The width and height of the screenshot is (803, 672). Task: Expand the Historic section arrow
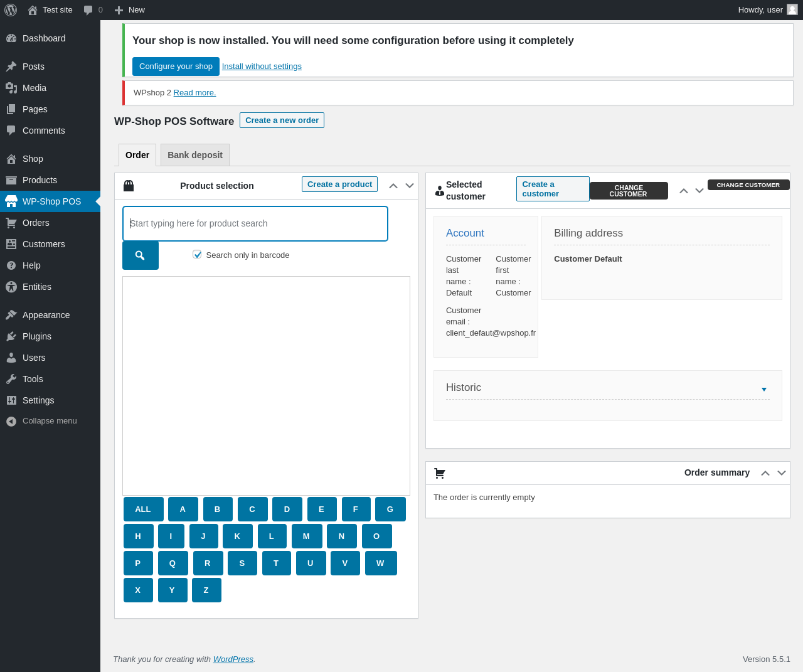pos(764,390)
